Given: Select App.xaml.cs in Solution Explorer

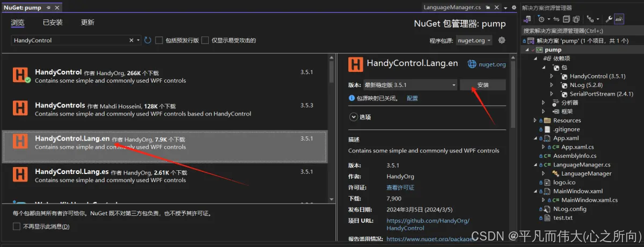Looking at the screenshot, I should (x=577, y=147).
